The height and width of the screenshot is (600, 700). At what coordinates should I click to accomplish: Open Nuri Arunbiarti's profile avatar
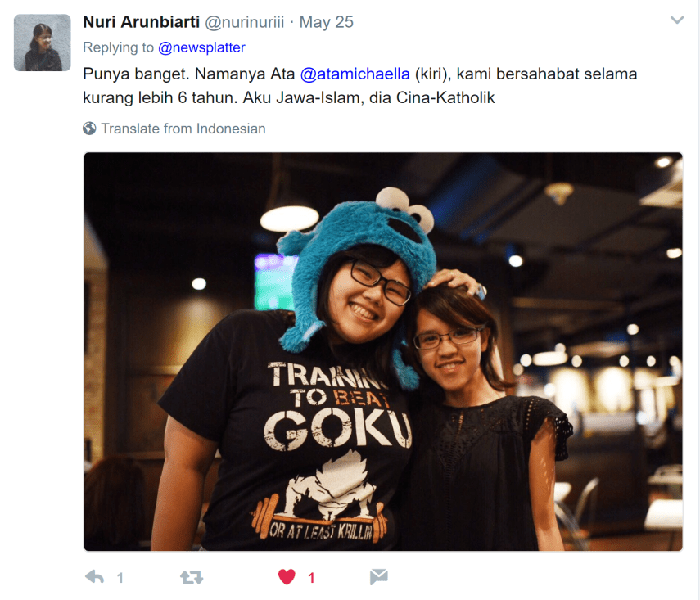click(43, 43)
